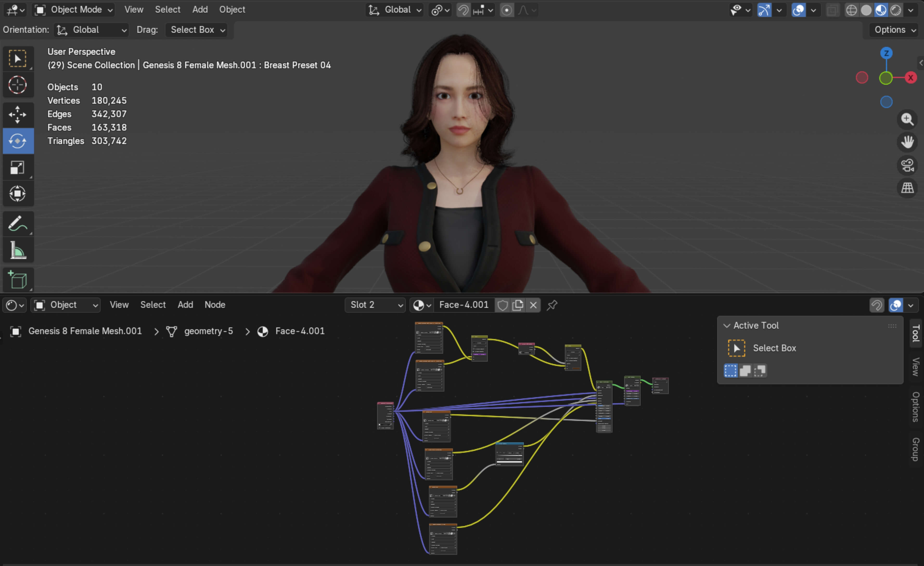Click the X axis on navigation gizmo
This screenshot has height=566, width=924.
[911, 78]
